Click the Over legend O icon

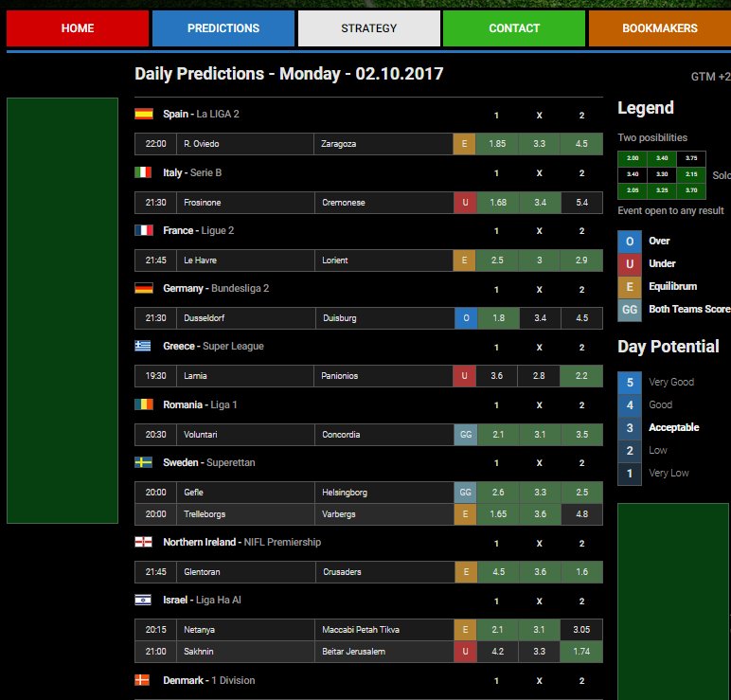coord(630,242)
